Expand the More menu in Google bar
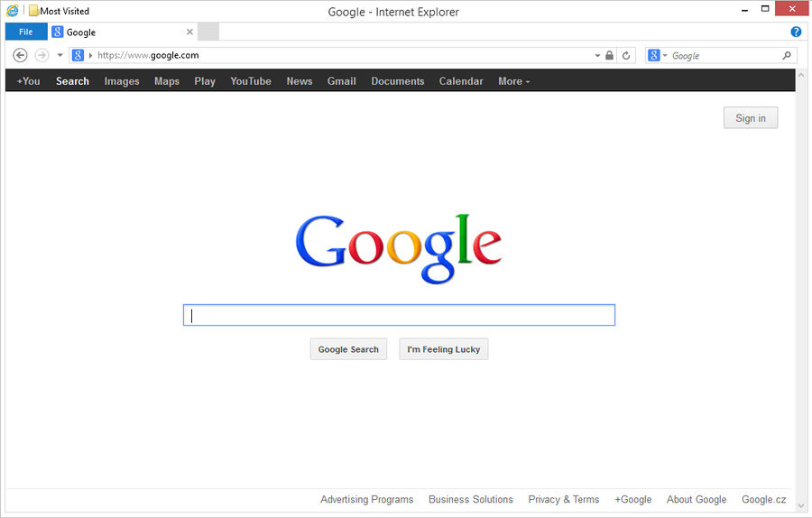Image resolution: width=812 pixels, height=518 pixels. pyautogui.click(x=513, y=81)
